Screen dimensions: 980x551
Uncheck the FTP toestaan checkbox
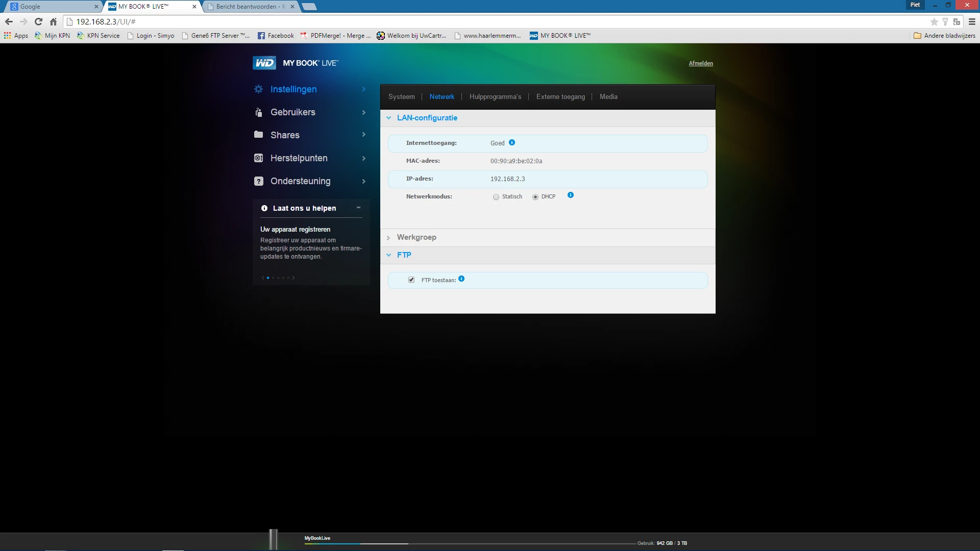[411, 280]
